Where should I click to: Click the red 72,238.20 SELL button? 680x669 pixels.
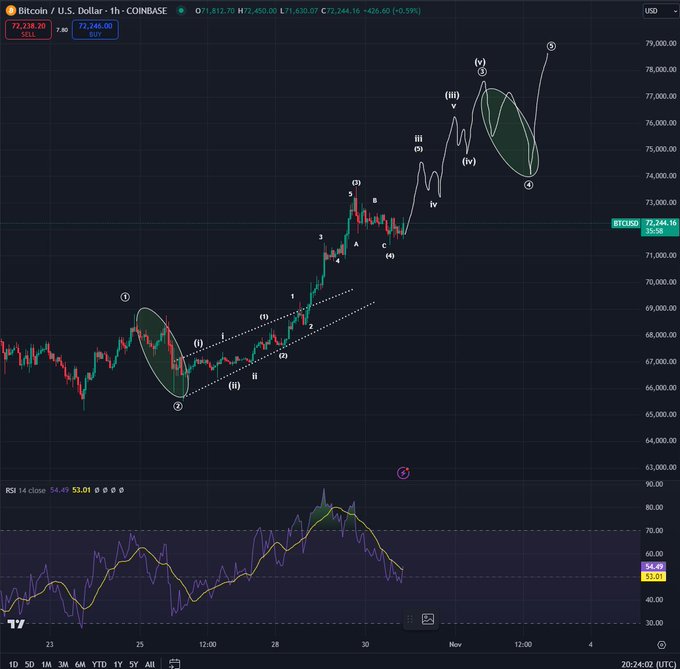click(x=28, y=29)
